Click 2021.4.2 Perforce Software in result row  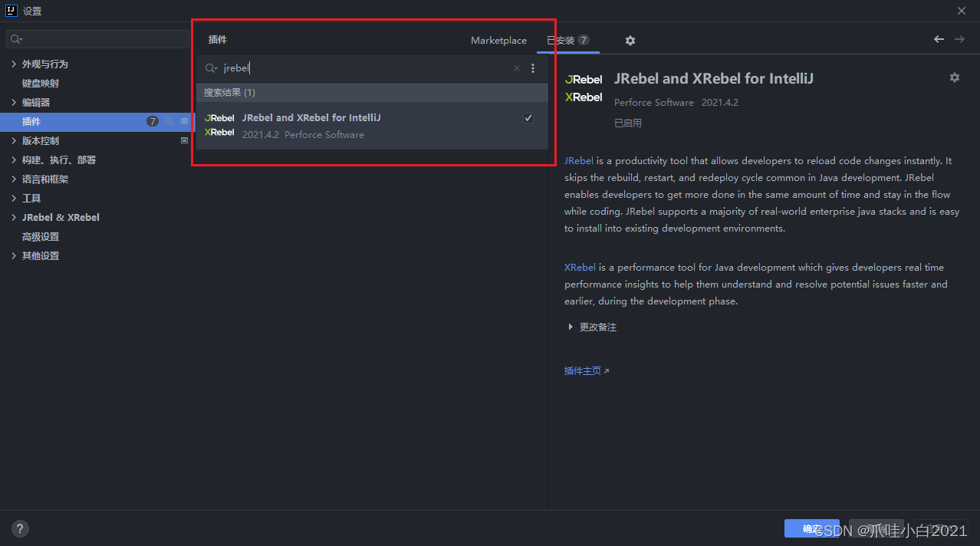pos(303,135)
